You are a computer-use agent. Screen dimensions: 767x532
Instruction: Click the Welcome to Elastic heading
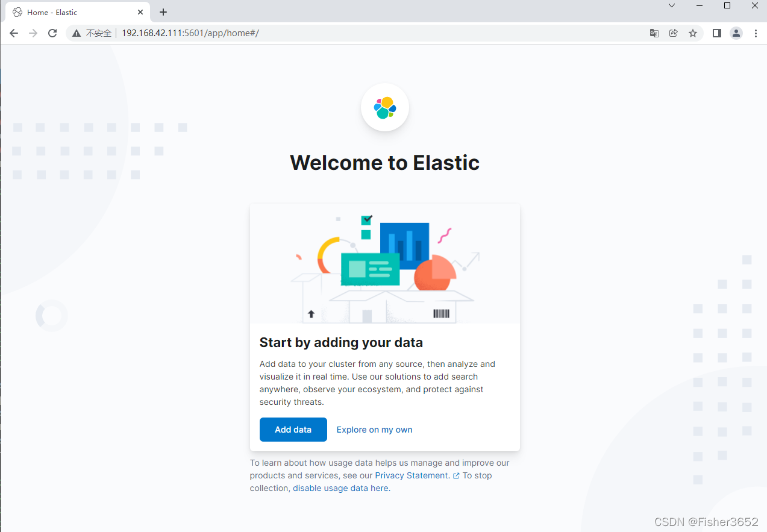(x=384, y=163)
